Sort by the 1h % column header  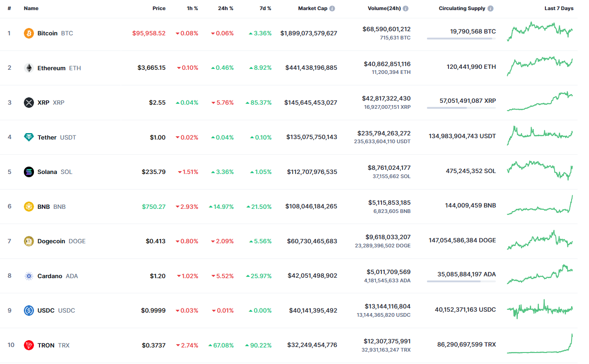point(192,9)
